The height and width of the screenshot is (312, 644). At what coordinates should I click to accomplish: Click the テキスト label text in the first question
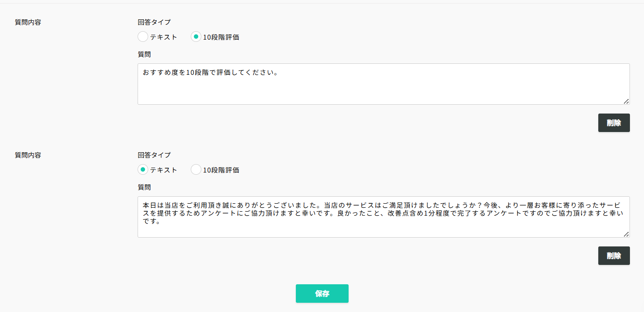tap(164, 37)
